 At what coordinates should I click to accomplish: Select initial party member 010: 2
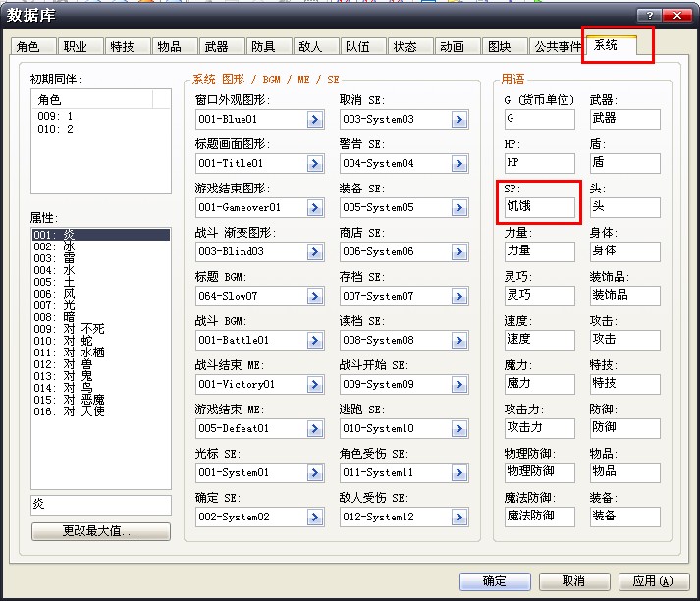point(101,129)
